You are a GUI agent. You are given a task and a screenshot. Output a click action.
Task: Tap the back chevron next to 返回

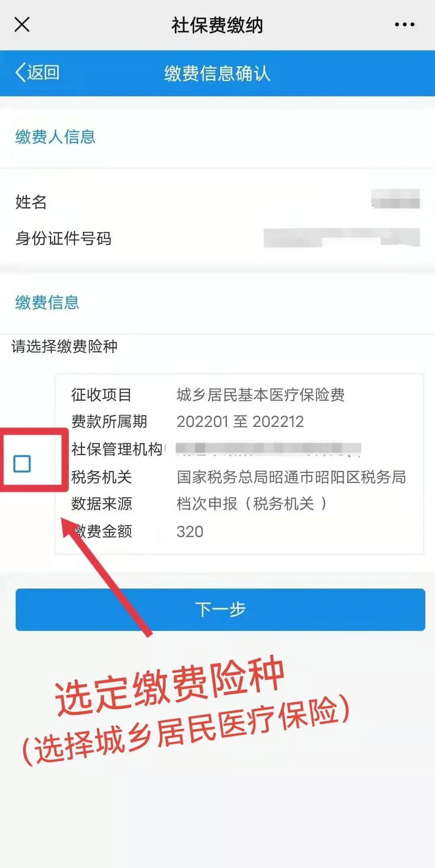point(20,73)
